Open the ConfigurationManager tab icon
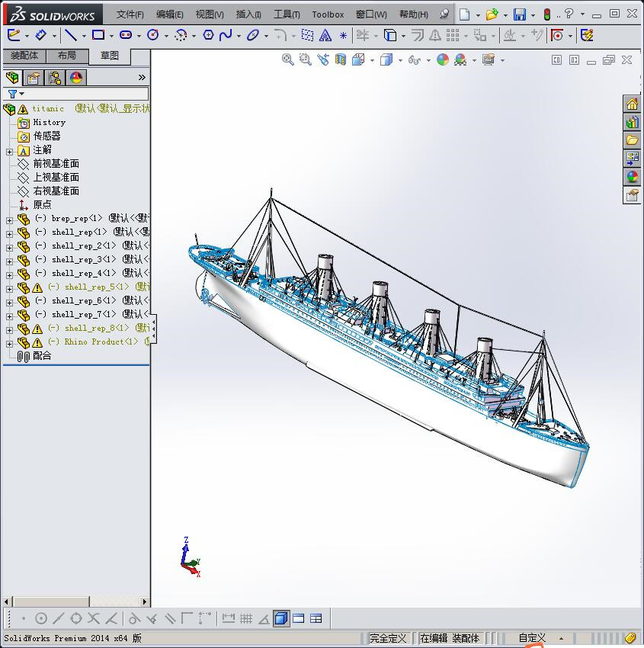Image resolution: width=644 pixels, height=648 pixels. tap(55, 78)
